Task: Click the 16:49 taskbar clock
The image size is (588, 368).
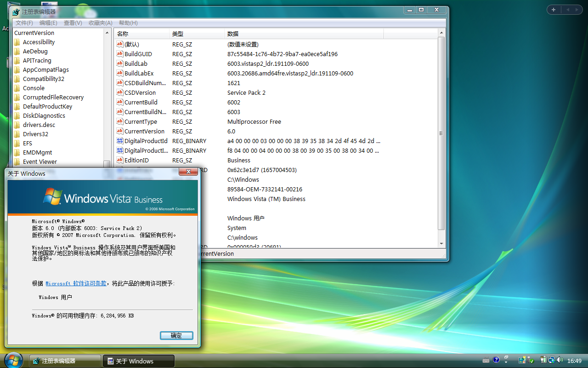Action: coord(575,361)
